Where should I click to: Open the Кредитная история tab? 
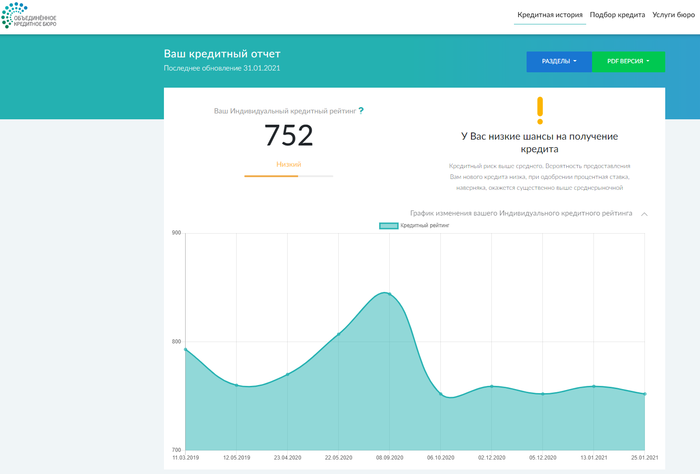click(549, 16)
